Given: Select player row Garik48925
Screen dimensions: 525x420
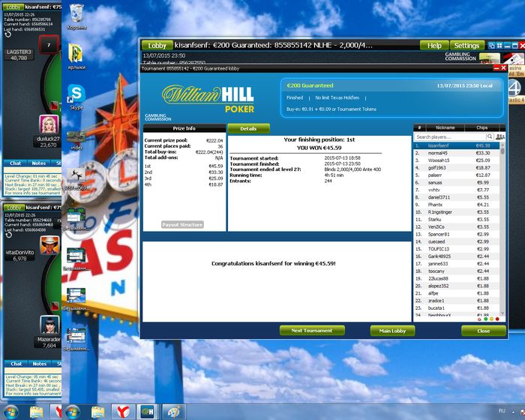Looking at the screenshot, I should [x=457, y=256].
